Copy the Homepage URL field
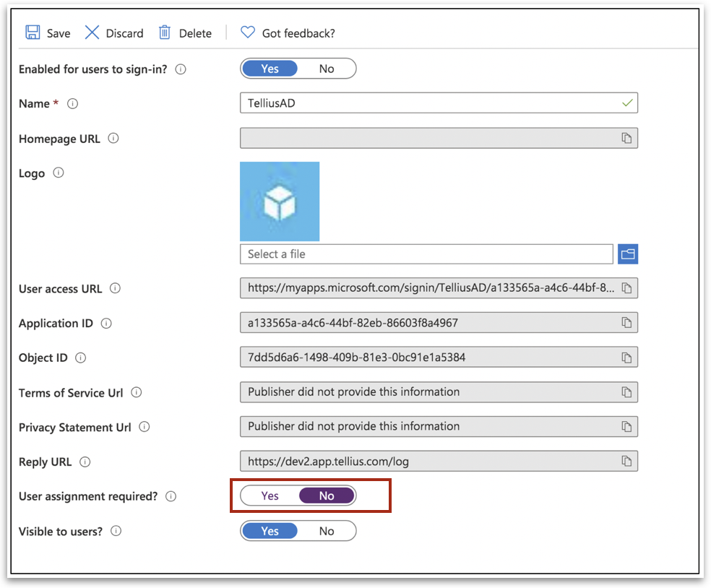The height and width of the screenshot is (588, 711). point(626,138)
